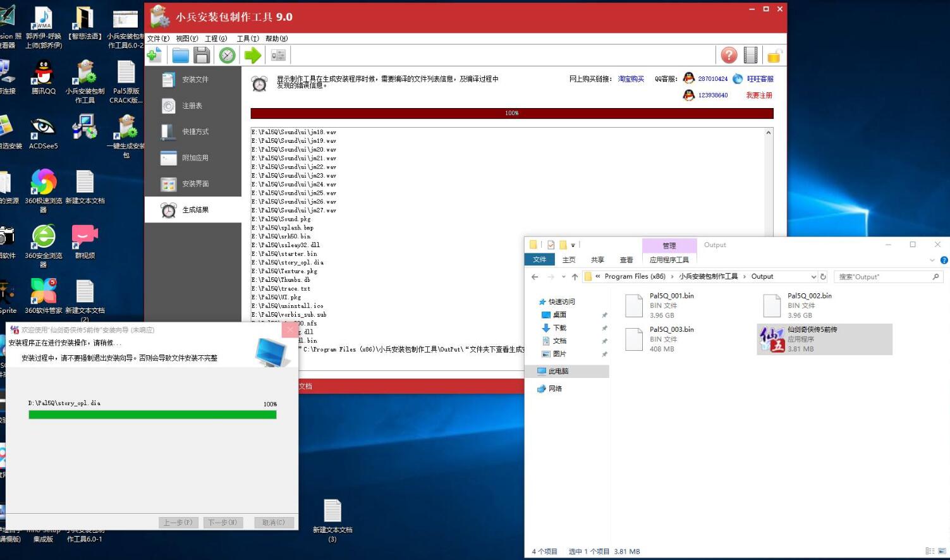Open the quick access toolbar dropdown arrow
950x560 pixels.
point(573,245)
